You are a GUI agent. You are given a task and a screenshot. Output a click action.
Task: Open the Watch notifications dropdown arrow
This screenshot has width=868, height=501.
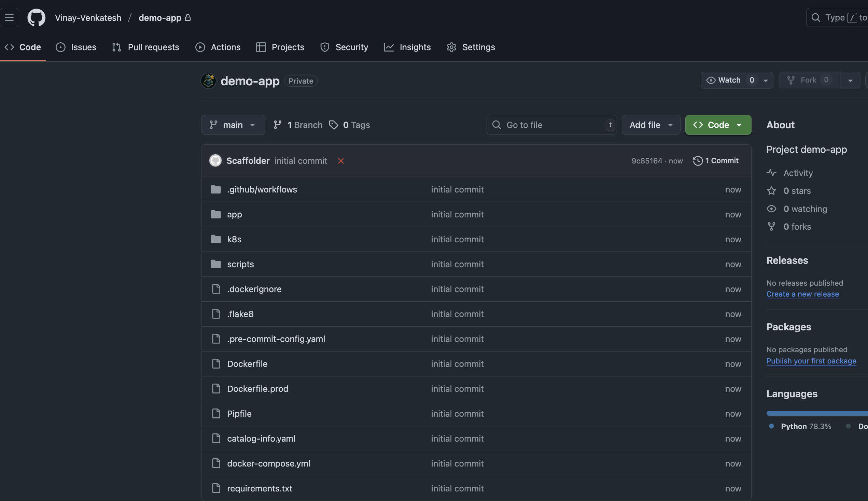click(x=766, y=81)
